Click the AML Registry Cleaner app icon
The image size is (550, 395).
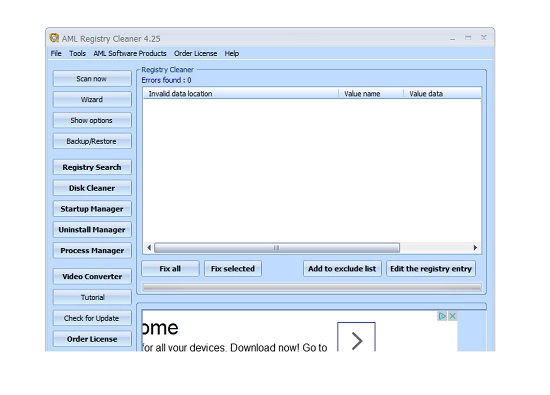54,38
